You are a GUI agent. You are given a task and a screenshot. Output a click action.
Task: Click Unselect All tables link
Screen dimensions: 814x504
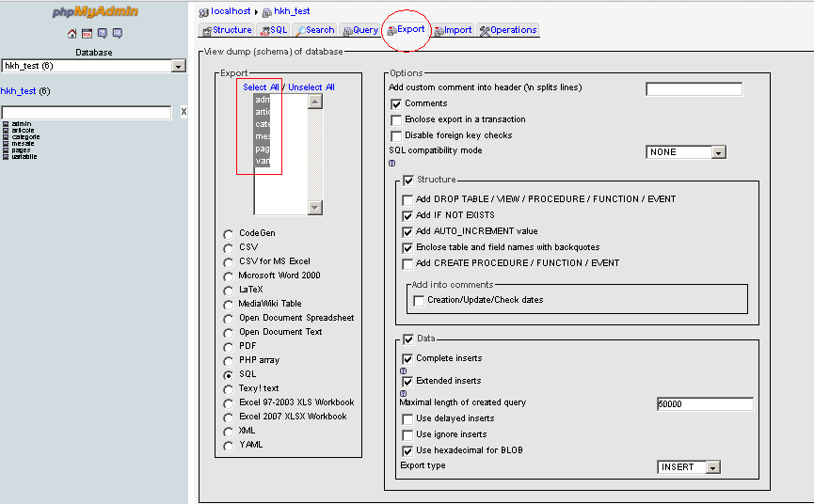pos(311,87)
